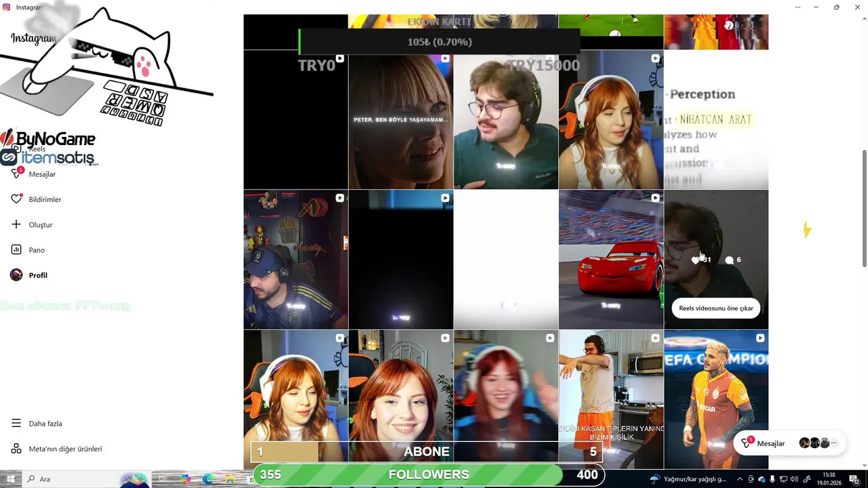Open the Bildirimler sidebar label
Viewport: 868px width, 488px height.
[x=45, y=199]
